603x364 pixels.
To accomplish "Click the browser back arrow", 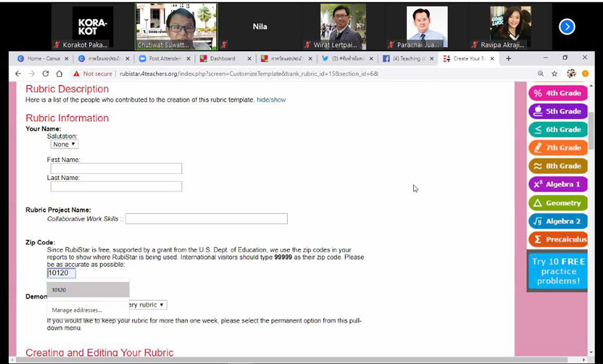I will pos(19,74).
